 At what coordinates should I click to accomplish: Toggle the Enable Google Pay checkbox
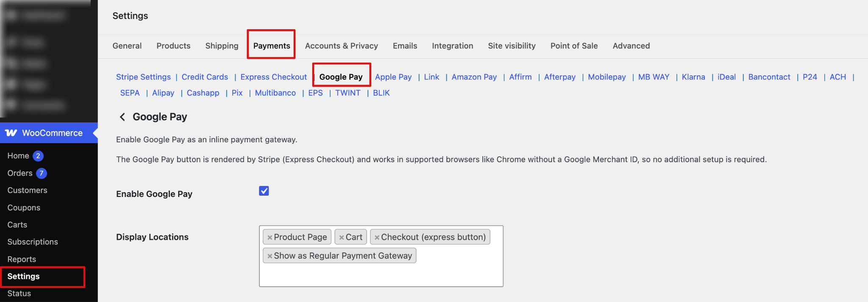pyautogui.click(x=264, y=191)
